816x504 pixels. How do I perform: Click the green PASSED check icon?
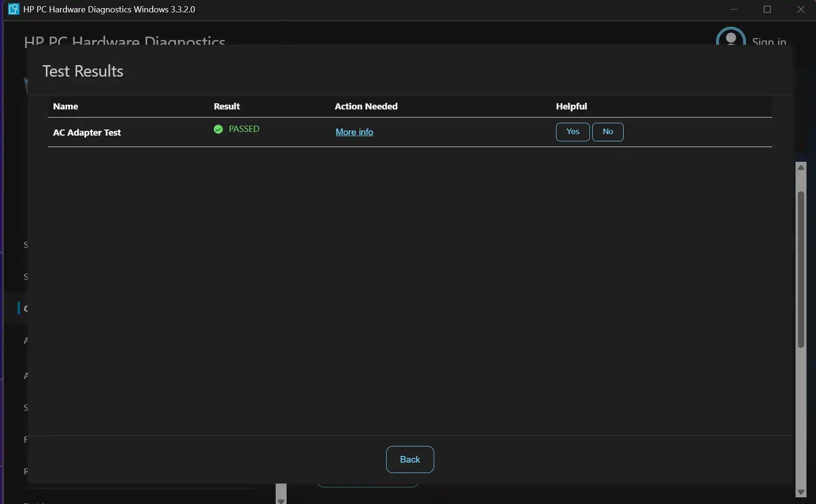pos(218,129)
